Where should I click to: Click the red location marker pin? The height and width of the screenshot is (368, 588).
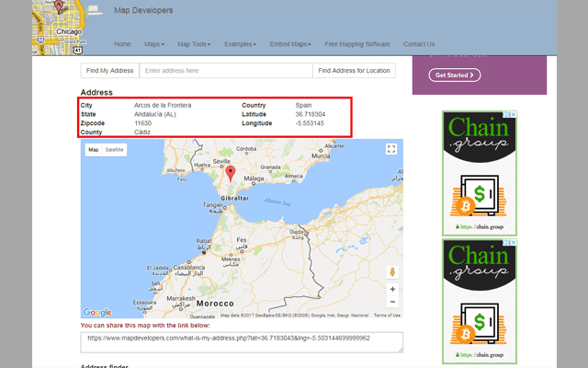(230, 172)
